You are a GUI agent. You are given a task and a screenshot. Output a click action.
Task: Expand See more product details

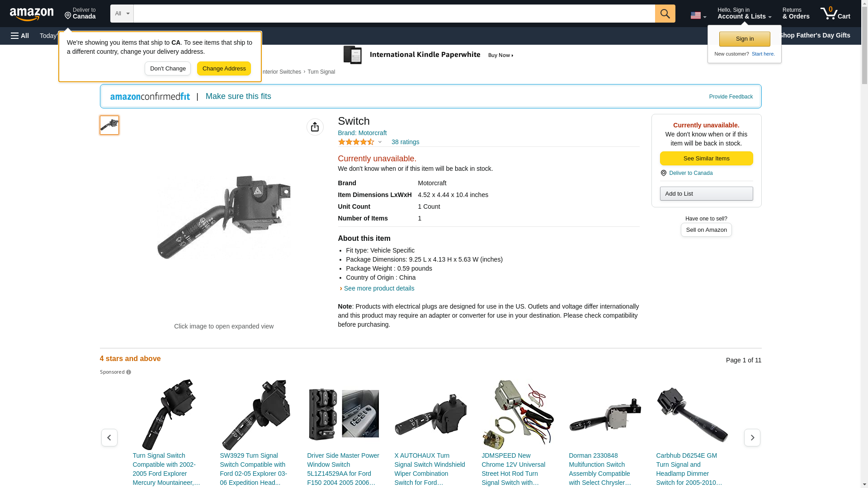(378, 288)
